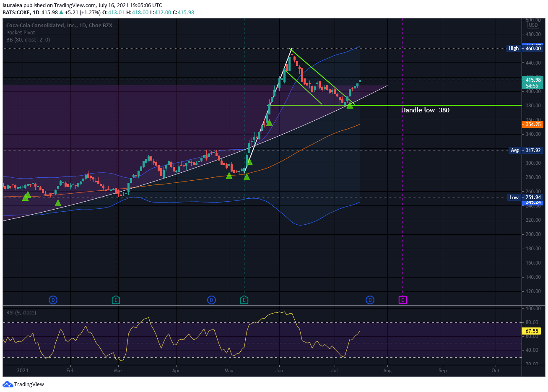Click the Pocket Pivot indicator label
The height and width of the screenshot is (392, 548).
[x=21, y=33]
